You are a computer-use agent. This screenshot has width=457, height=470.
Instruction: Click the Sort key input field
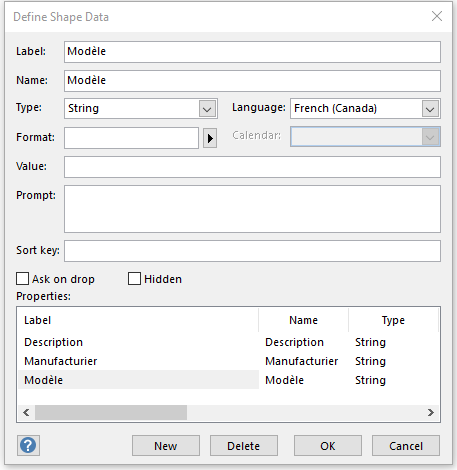click(x=252, y=251)
